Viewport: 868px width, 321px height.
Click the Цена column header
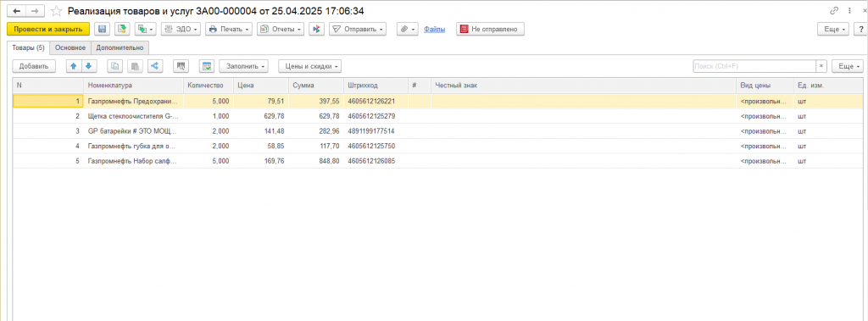click(261, 86)
